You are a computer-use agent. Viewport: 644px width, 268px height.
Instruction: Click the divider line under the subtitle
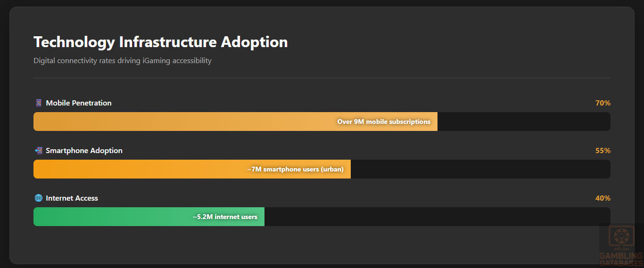point(322,78)
